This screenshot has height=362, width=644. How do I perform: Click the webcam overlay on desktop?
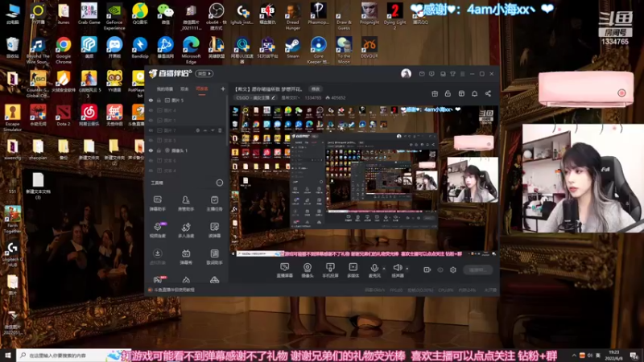coord(583,178)
